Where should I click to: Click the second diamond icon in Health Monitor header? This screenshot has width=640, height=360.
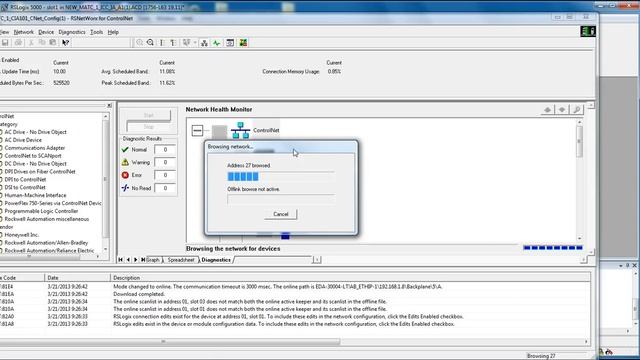[x=562, y=109]
